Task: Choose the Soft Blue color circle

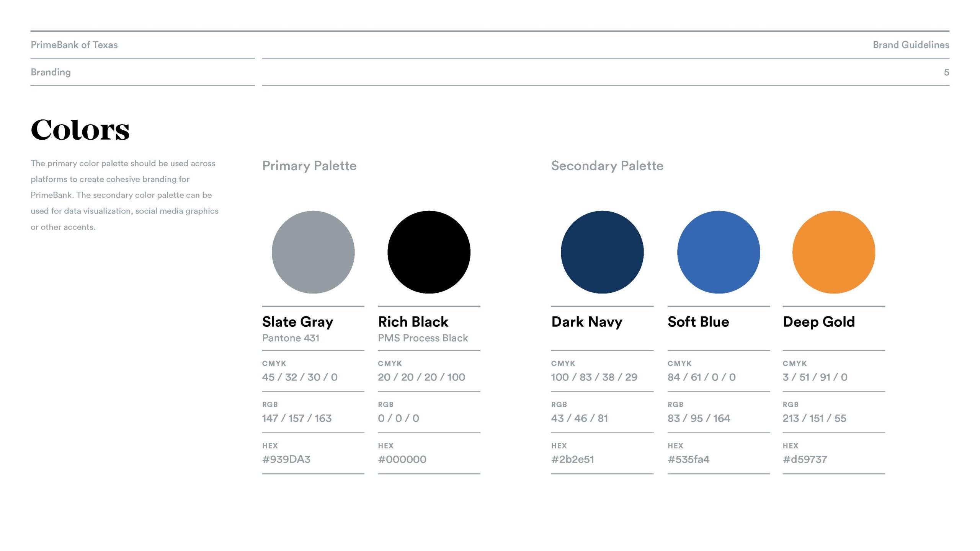Action: 719,252
